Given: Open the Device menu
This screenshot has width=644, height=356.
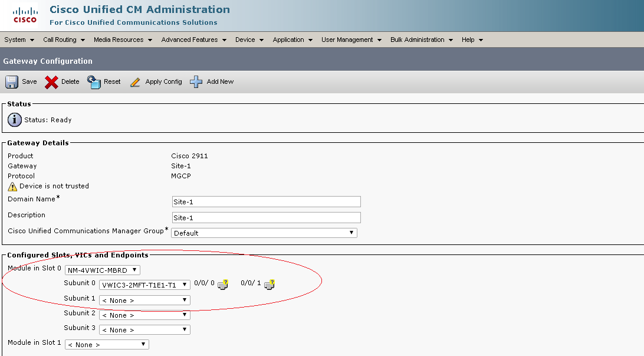Looking at the screenshot, I should (249, 40).
